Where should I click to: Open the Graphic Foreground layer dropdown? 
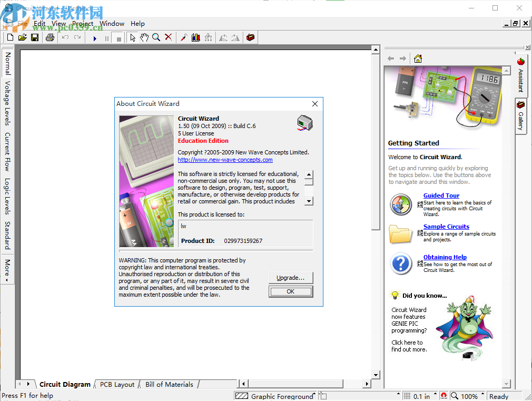pos(275,396)
